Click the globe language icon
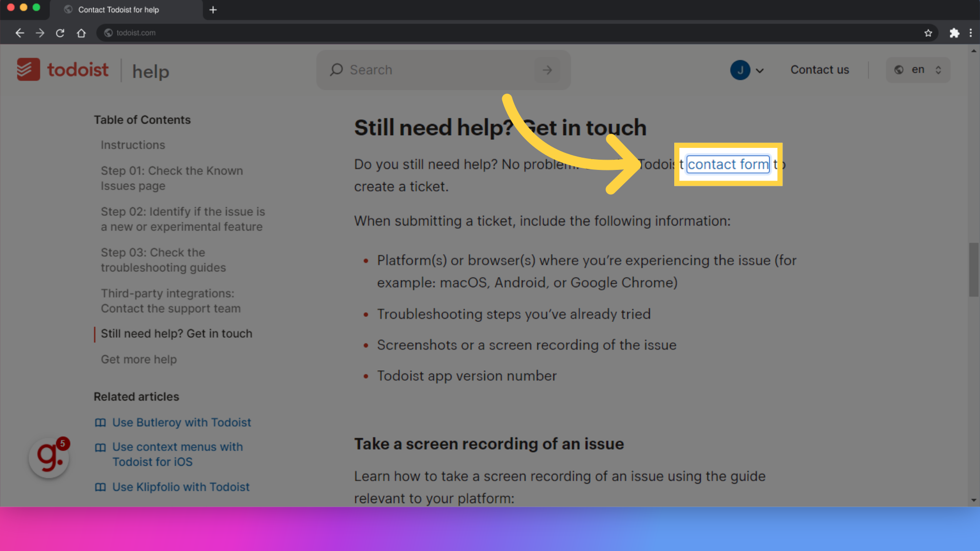Viewport: 980px width, 551px height. (899, 70)
